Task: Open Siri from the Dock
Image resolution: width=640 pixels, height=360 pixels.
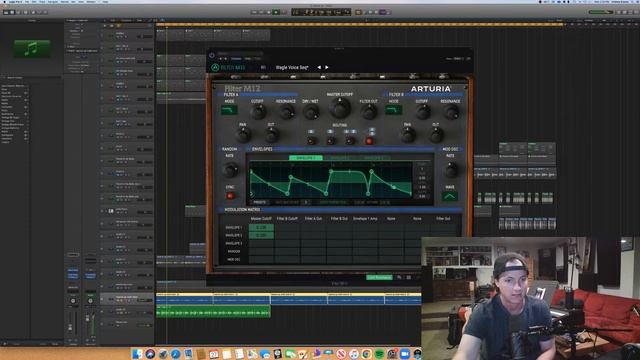Action: point(150,353)
